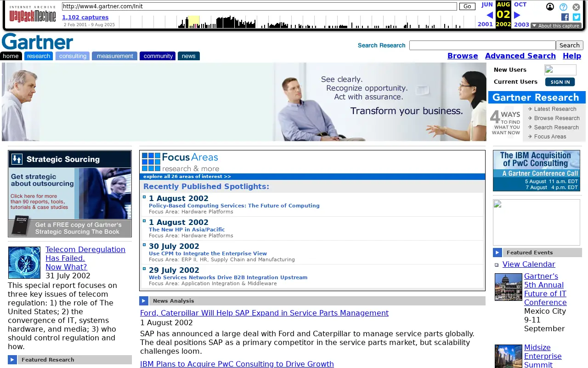Click the Wayback URL address field
Viewport: 588px width, 368px height.
click(260, 6)
